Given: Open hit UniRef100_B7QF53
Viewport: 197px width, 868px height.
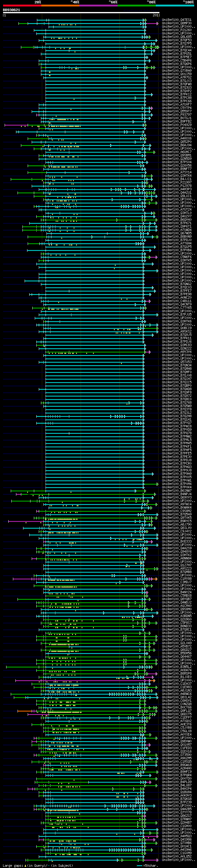Looking at the screenshot, I should point(176,40).
